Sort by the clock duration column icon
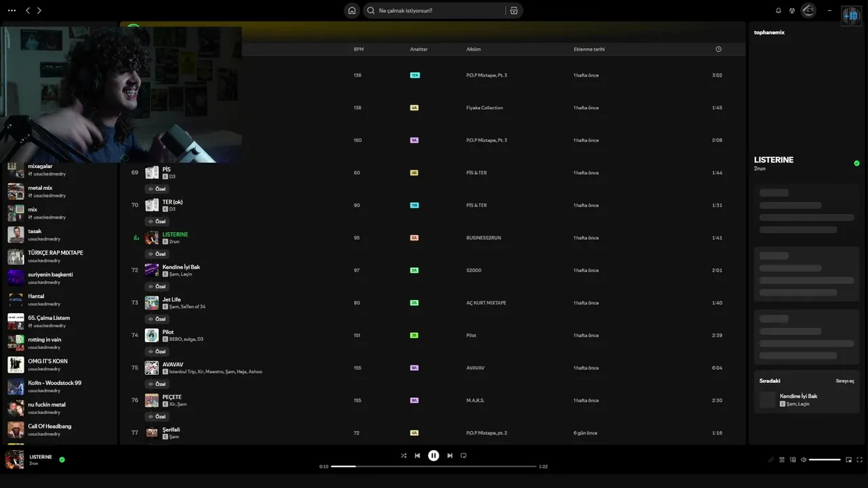Screen dimensions: 868x488 click(718, 49)
